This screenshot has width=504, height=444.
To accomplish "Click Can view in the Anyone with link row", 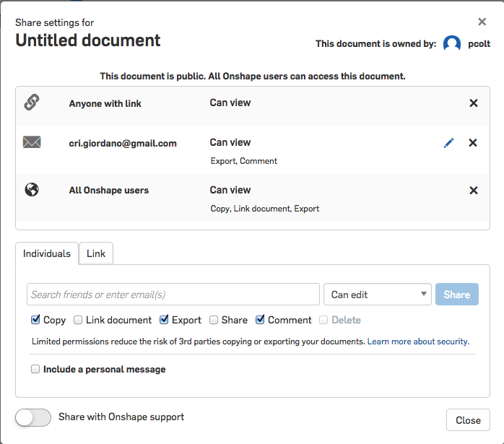I will [x=230, y=103].
